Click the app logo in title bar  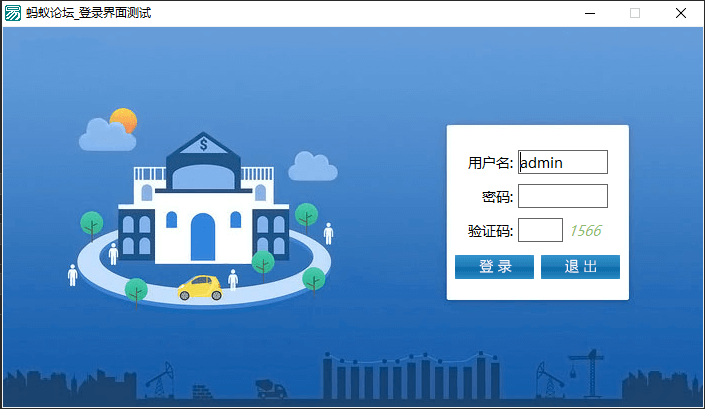coord(13,14)
